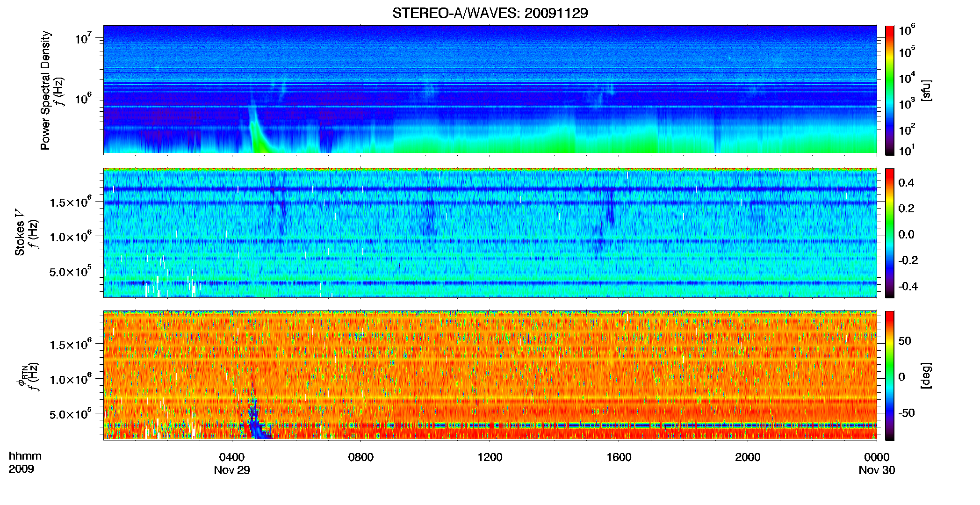980x505 pixels.
Task: Click 1.5×10^6 tick on Stokes V panel
Action: pos(71,202)
